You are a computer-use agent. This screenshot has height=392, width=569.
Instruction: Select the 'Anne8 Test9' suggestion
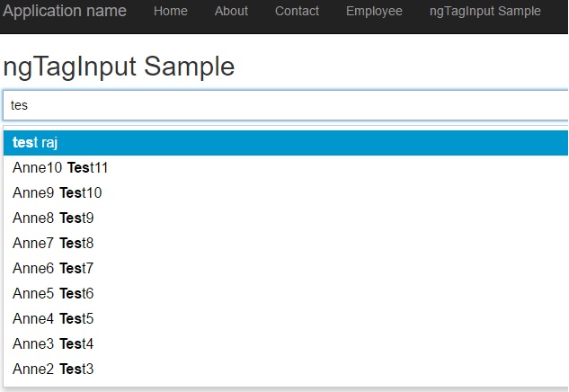pyautogui.click(x=53, y=218)
